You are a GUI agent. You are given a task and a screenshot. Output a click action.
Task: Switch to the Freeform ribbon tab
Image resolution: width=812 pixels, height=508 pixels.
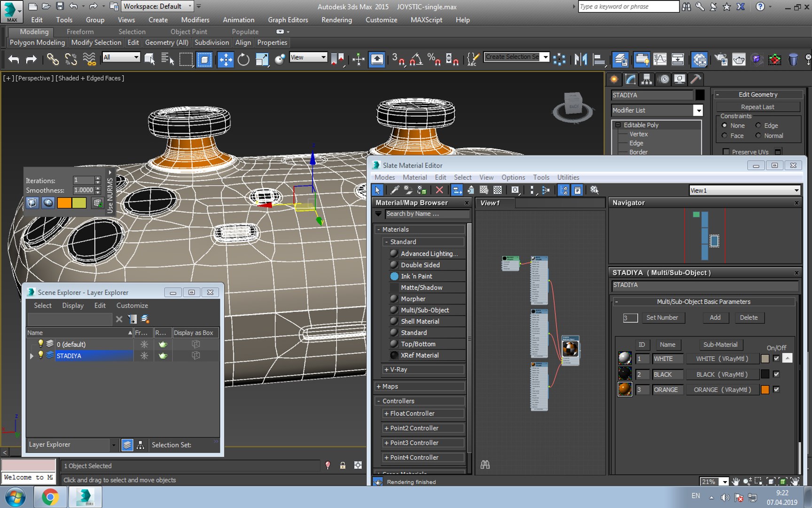(80, 32)
